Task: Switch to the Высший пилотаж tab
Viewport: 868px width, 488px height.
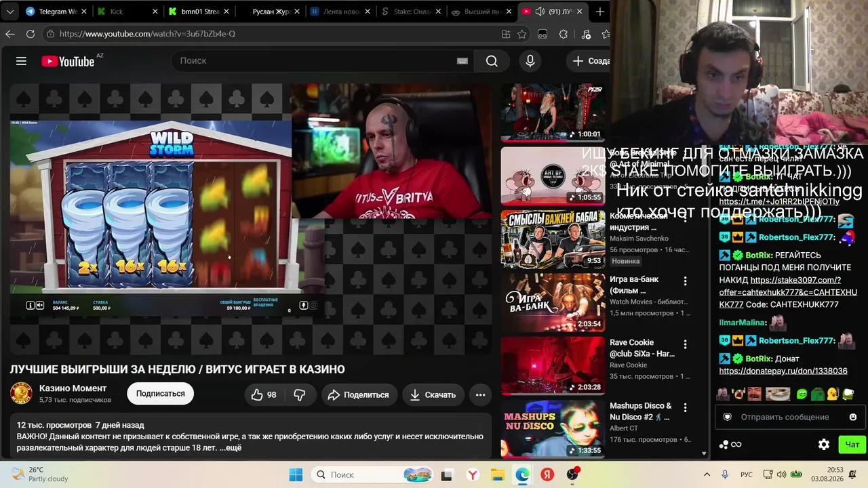Action: pos(481,12)
